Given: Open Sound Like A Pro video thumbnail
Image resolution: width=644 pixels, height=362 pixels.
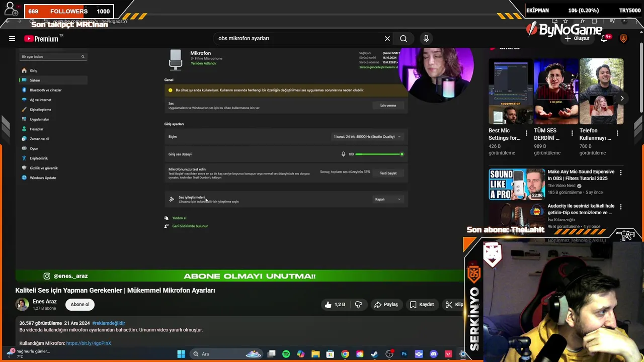Looking at the screenshot, I should click(x=517, y=185).
